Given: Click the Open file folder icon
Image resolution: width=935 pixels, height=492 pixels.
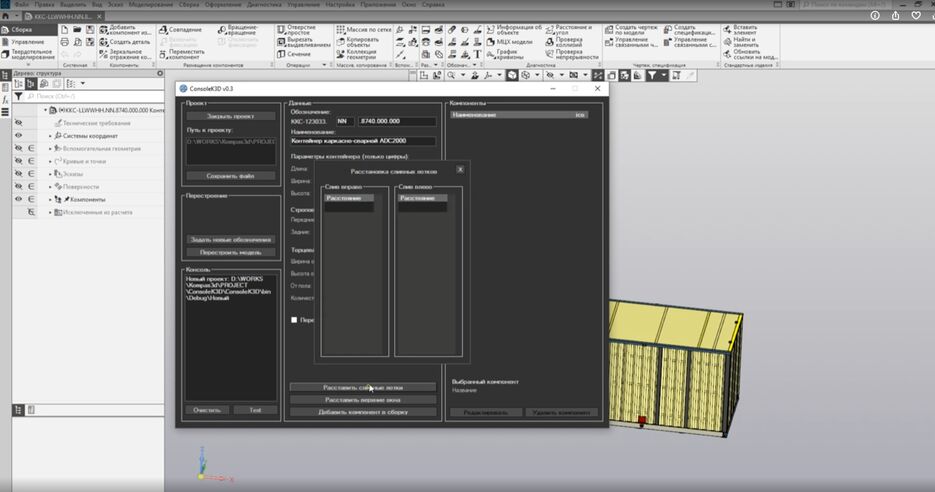Looking at the screenshot, I should coord(78,30).
